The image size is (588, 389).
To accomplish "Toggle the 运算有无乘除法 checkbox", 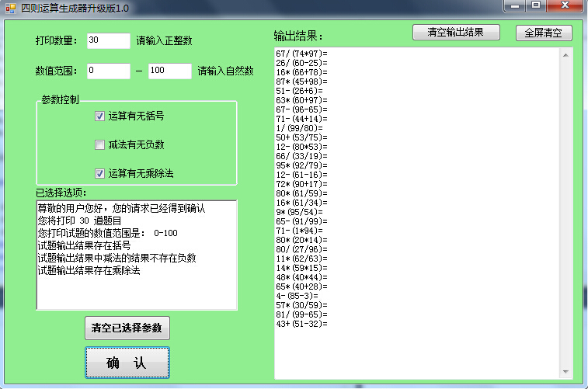I will point(99,173).
